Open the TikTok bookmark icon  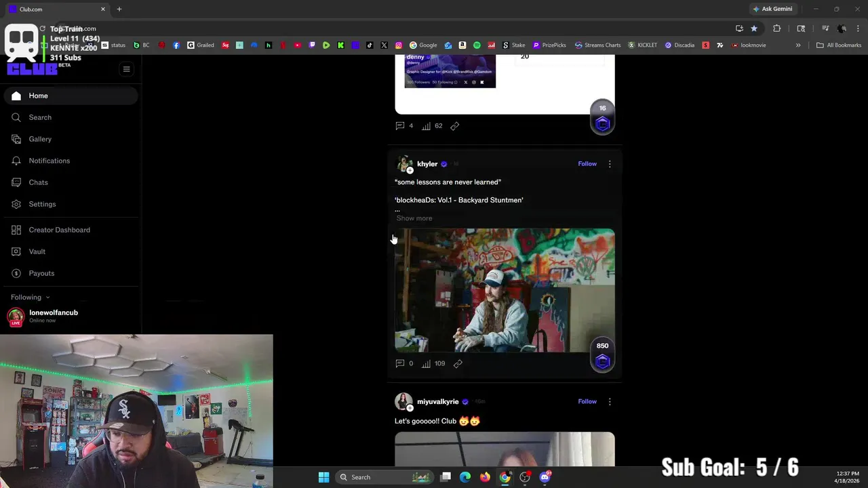point(370,45)
